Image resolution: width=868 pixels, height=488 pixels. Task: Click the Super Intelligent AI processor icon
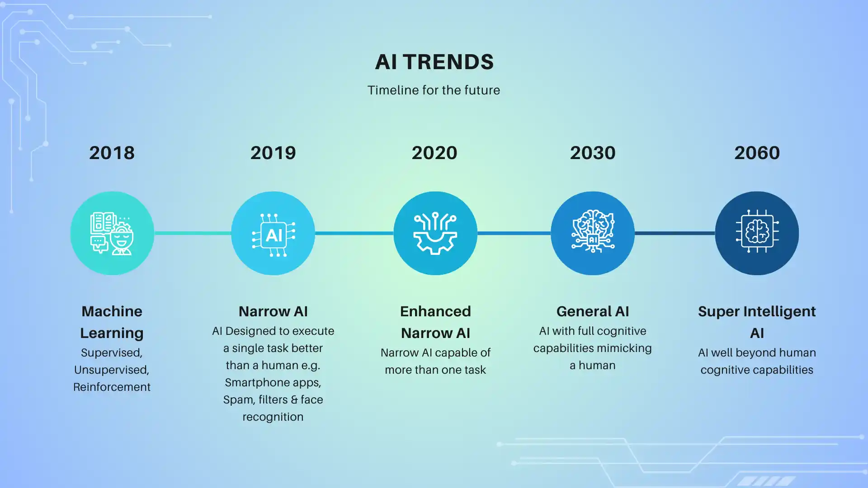coord(757,232)
